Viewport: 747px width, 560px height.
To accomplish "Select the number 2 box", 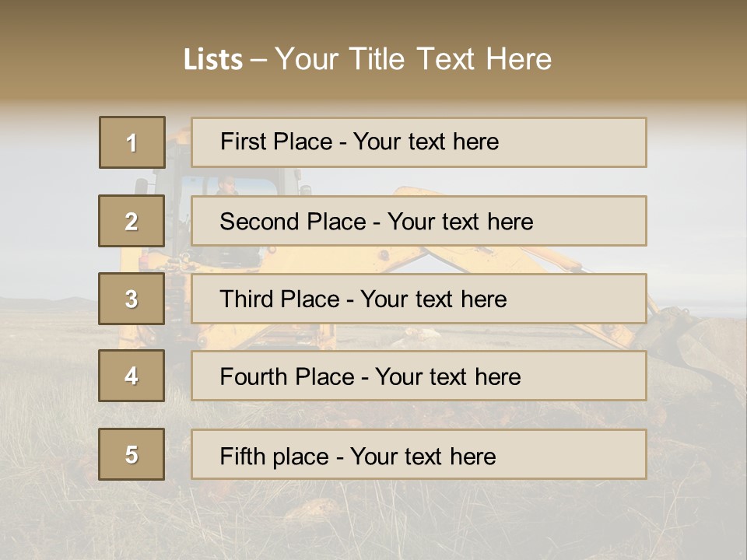I will [132, 221].
